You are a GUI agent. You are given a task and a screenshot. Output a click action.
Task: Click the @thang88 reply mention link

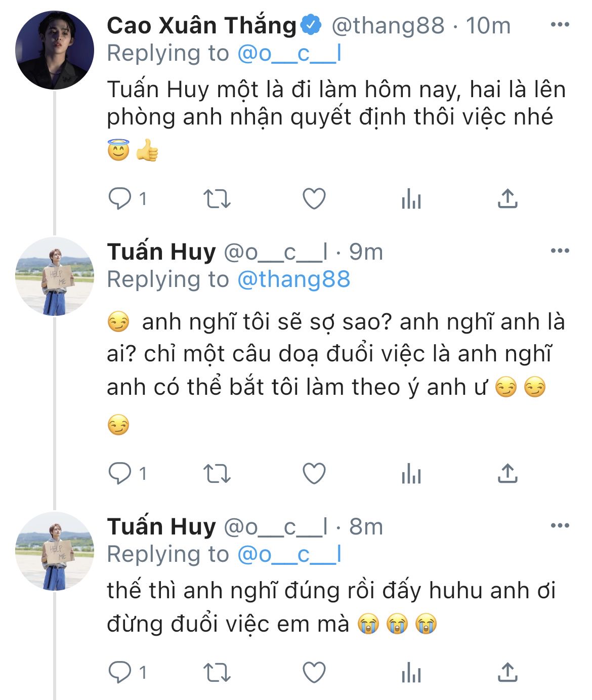point(293,279)
